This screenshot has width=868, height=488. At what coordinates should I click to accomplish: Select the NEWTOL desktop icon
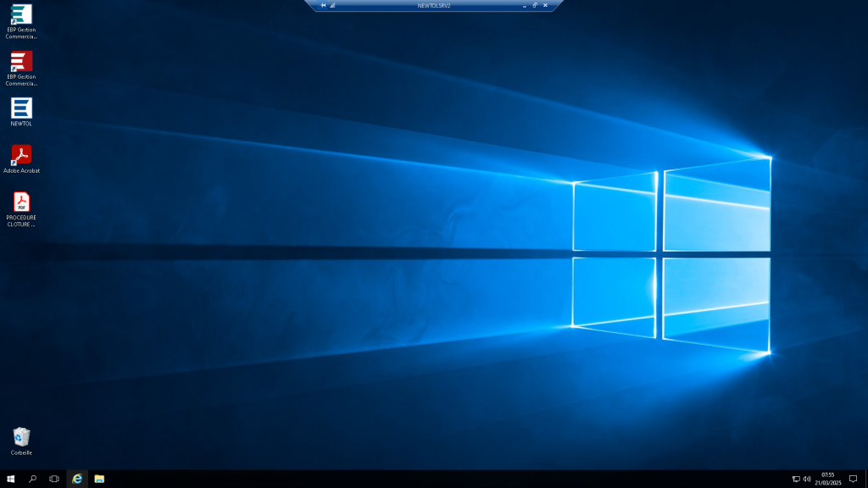[x=21, y=108]
